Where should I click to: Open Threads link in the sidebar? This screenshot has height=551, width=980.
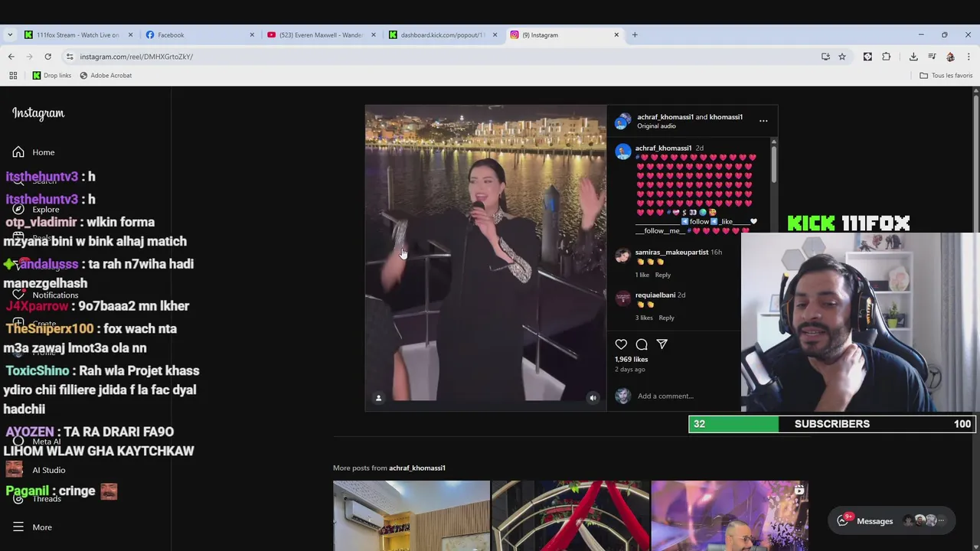(x=37, y=499)
